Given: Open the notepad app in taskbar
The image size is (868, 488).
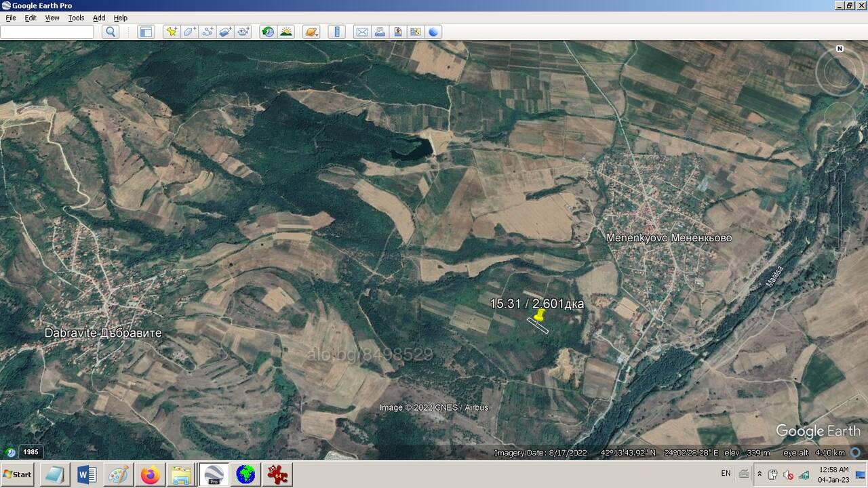Looking at the screenshot, I should pyautogui.click(x=55, y=474).
